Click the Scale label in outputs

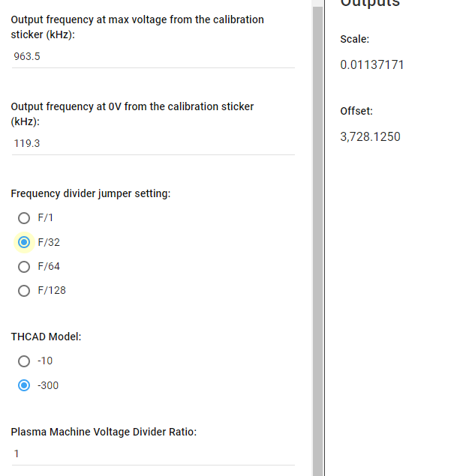pos(354,39)
